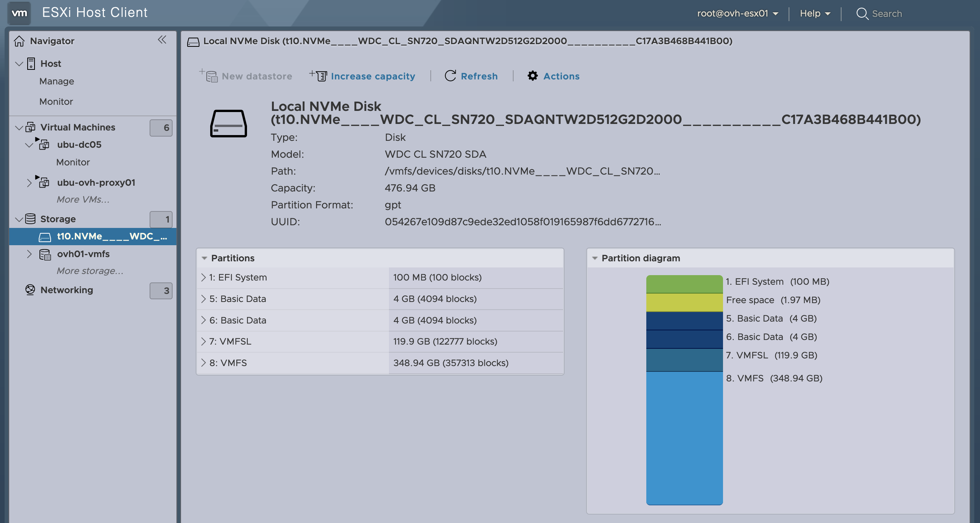Click the Navigator home icon
This screenshot has height=523, width=980.
point(19,41)
